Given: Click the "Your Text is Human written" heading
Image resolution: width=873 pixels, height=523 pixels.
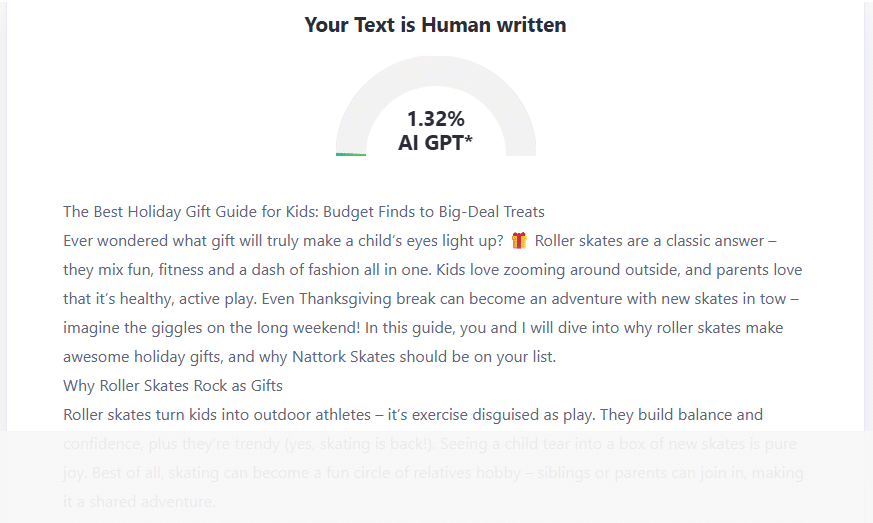Looking at the screenshot, I should click(435, 25).
